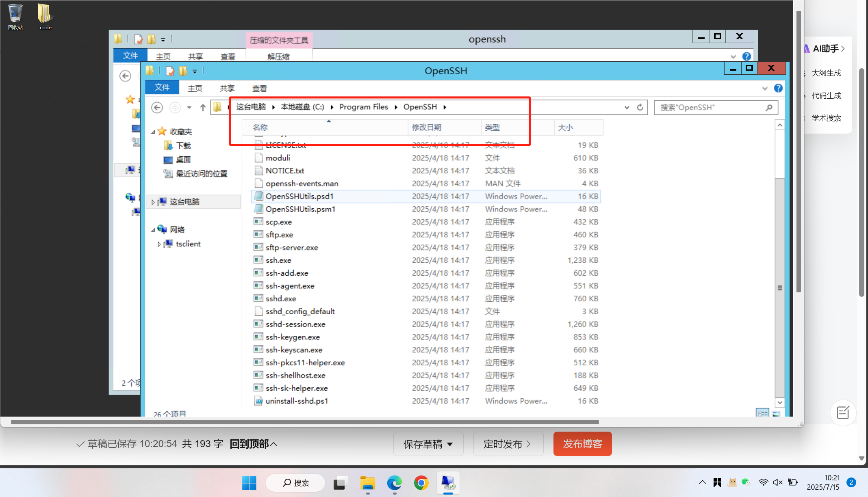Screen dimensions: 868x497
Task: Open the Help question mark in OpenSSH window
Action: [778, 88]
